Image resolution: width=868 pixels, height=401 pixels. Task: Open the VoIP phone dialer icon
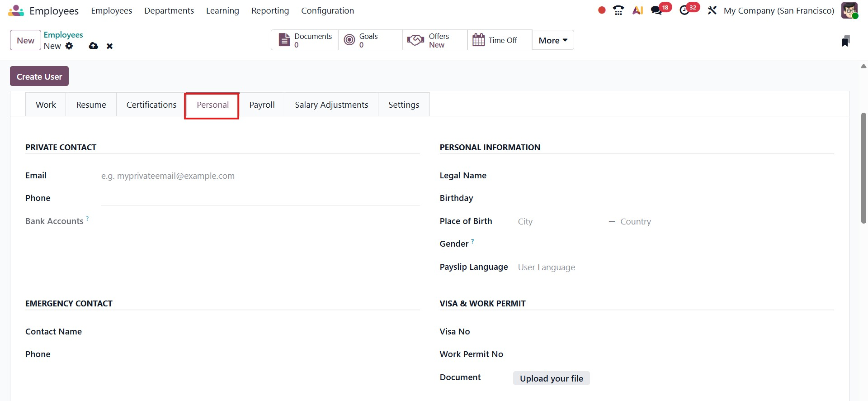pyautogui.click(x=618, y=10)
